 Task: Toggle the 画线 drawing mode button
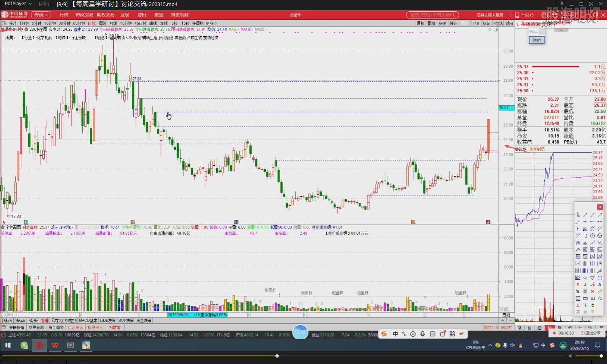pos(465,23)
